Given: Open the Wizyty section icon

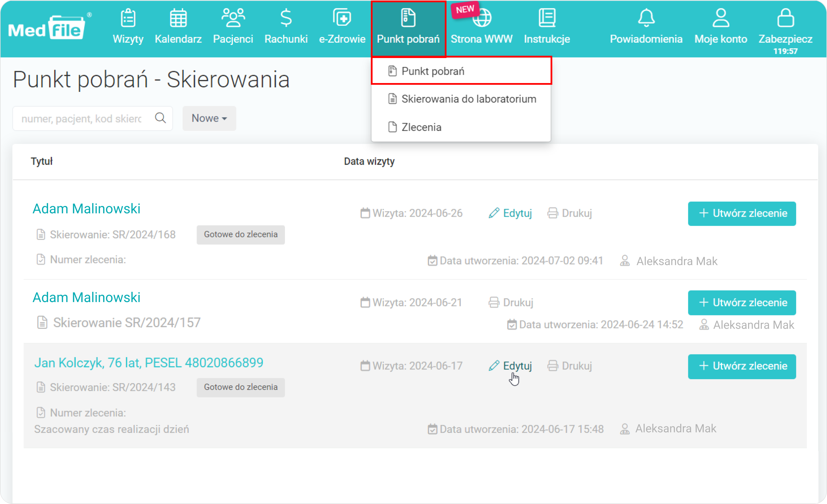Looking at the screenshot, I should click(x=128, y=18).
